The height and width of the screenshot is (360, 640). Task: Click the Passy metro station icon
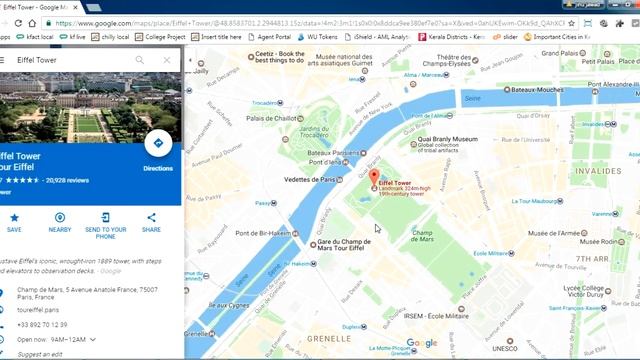point(274,203)
